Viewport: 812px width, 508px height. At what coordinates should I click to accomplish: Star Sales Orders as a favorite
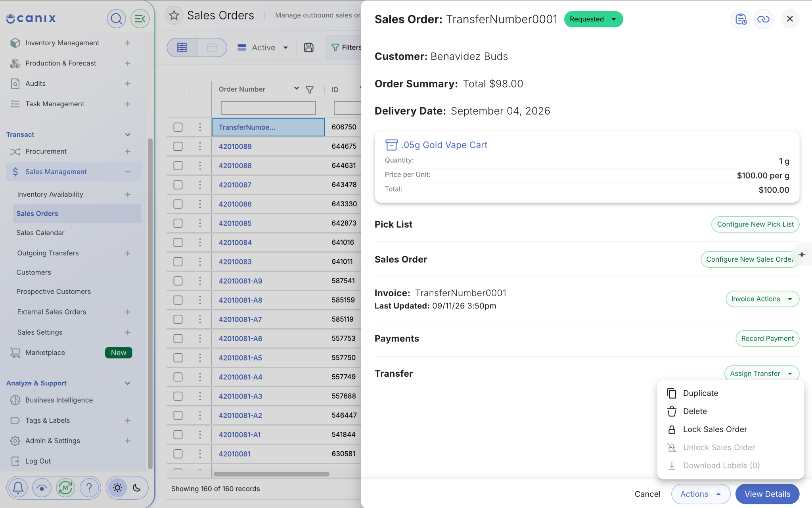pos(174,15)
